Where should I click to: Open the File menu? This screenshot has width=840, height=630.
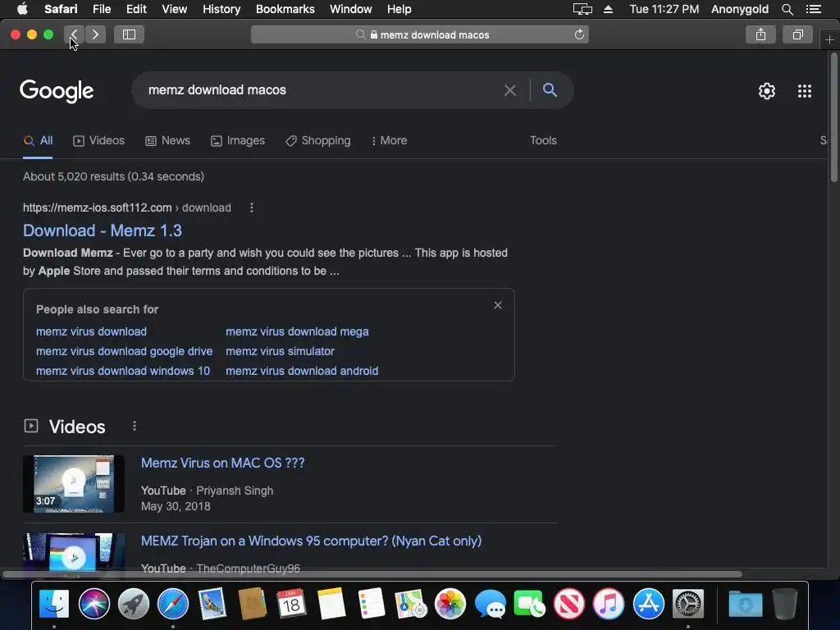[x=101, y=9]
